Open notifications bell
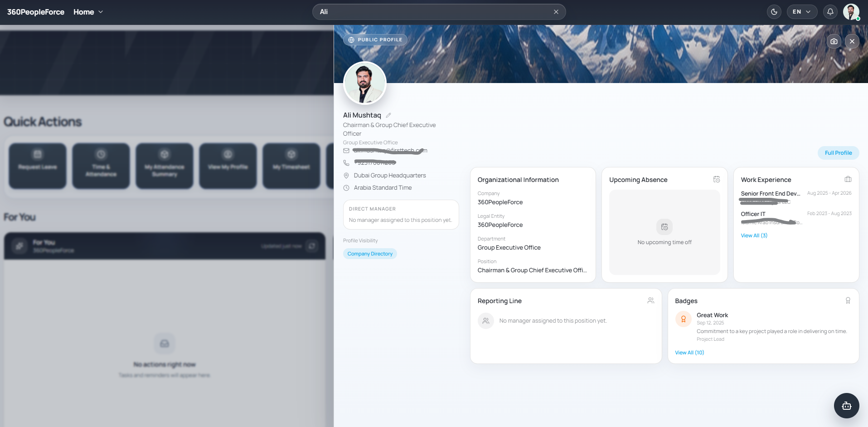This screenshot has height=427, width=868. pyautogui.click(x=830, y=12)
